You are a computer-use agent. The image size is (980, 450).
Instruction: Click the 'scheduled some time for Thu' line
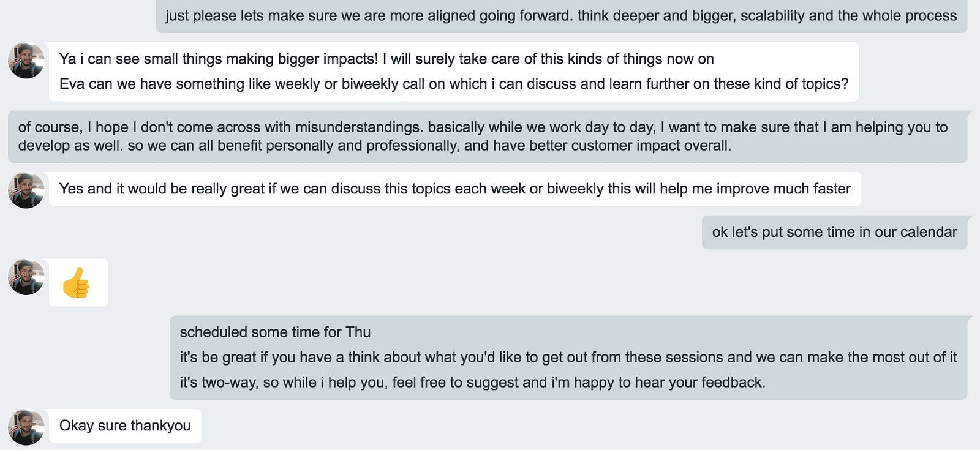tap(275, 332)
